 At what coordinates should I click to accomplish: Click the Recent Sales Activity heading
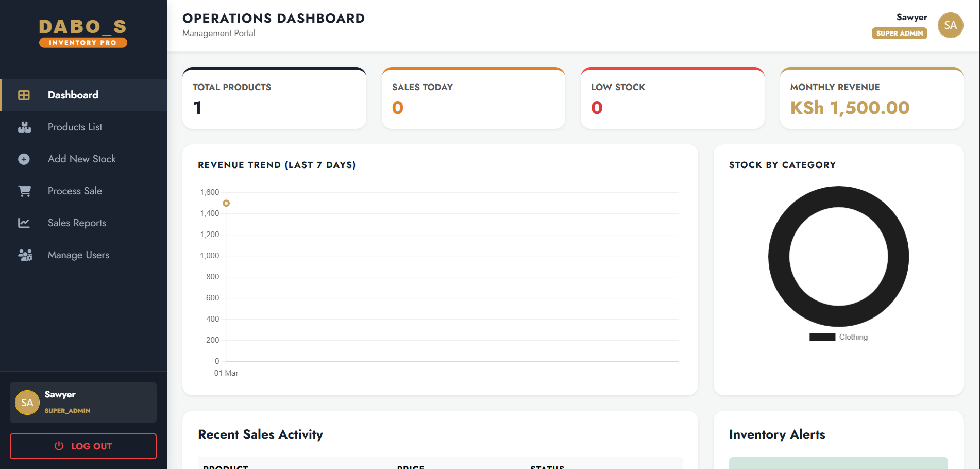tap(260, 435)
